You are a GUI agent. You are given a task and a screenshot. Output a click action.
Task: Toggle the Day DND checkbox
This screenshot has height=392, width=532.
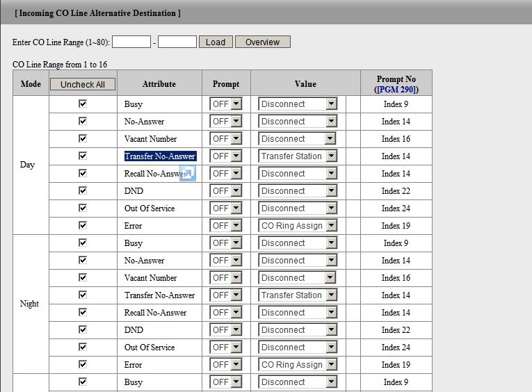(x=83, y=190)
